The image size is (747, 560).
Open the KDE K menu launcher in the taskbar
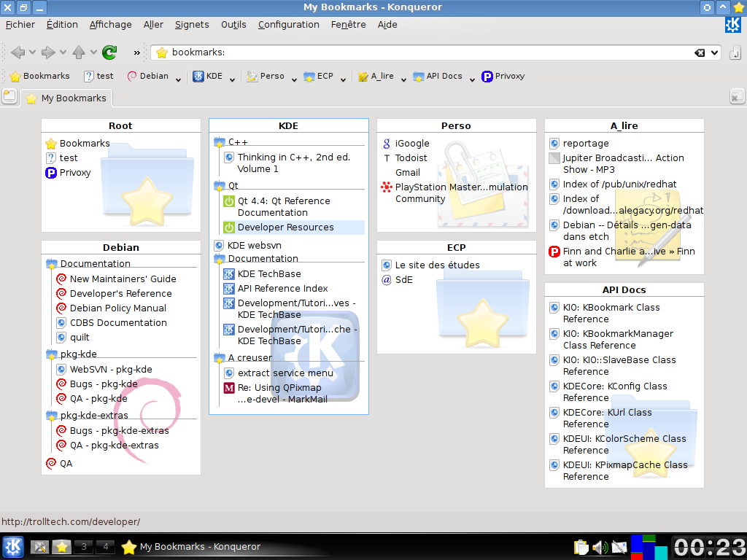13,547
